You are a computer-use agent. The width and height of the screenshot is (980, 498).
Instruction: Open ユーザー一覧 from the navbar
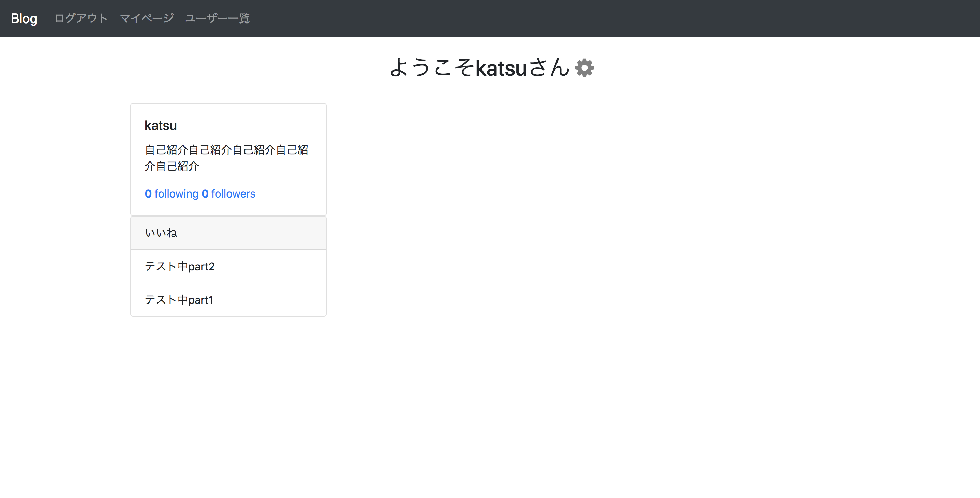(218, 18)
